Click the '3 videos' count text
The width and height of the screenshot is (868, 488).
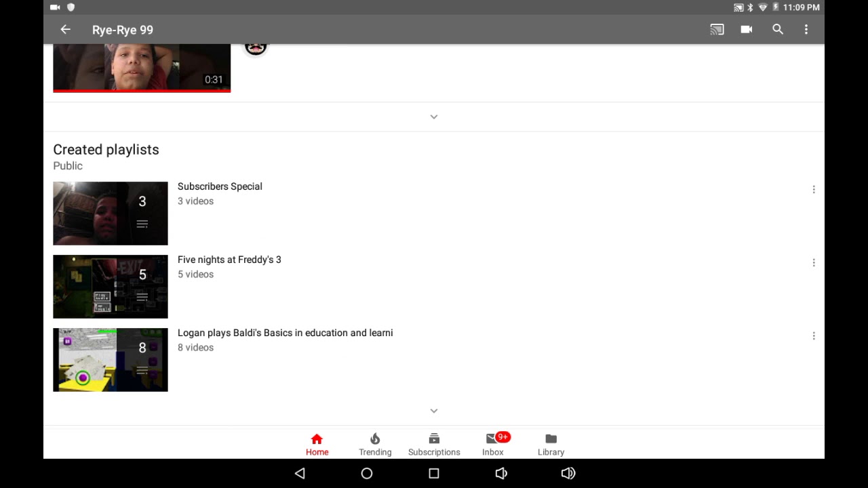(x=195, y=201)
